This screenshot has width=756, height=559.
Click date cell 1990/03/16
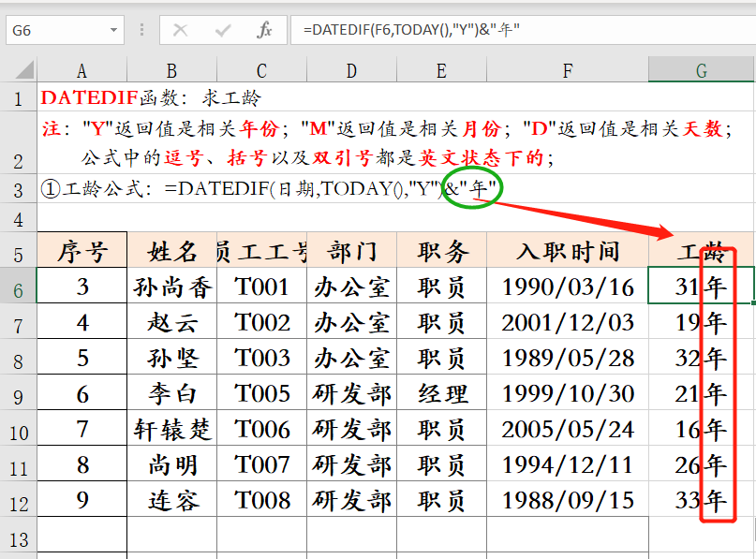coord(568,286)
